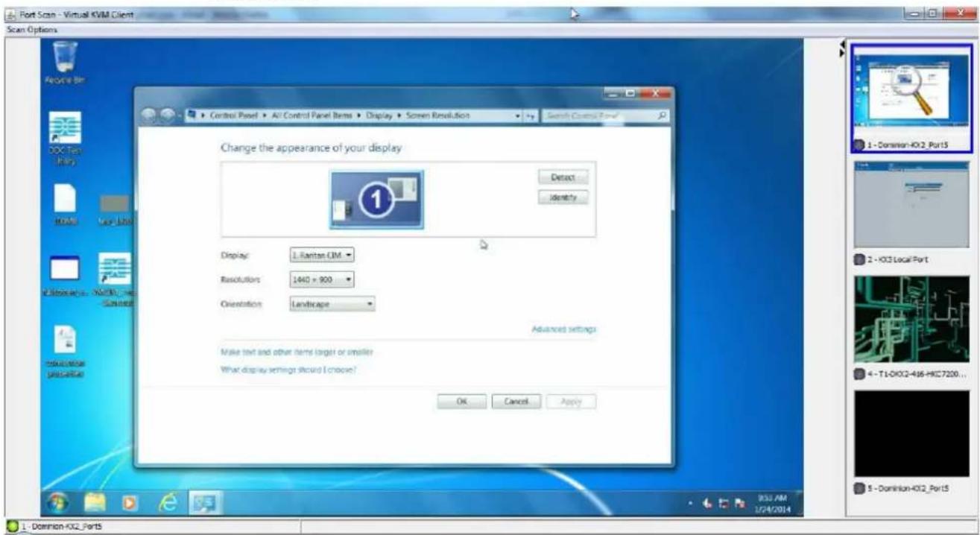Select monitor 1 in display preview
This screenshot has height=535, width=980.
[x=377, y=199]
